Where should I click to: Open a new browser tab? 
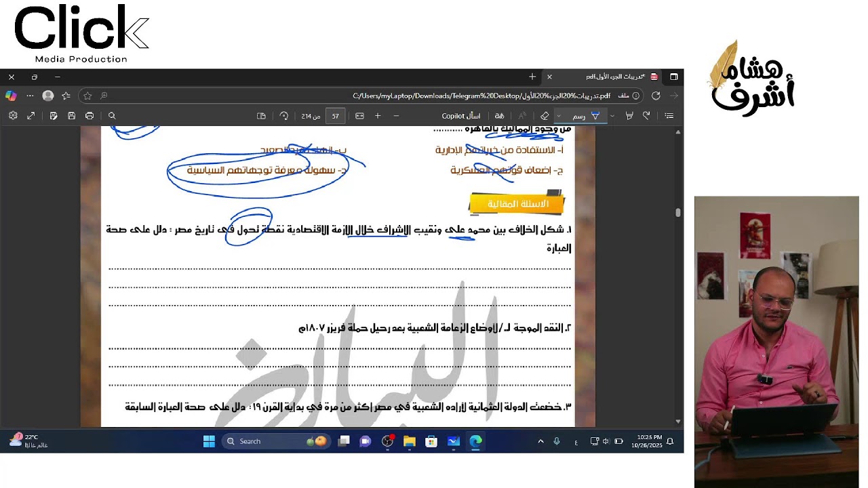532,77
